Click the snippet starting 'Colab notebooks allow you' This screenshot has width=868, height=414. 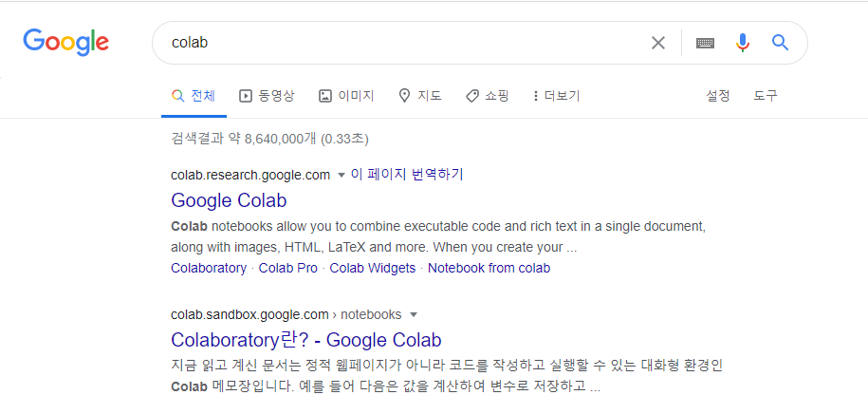pos(437,236)
